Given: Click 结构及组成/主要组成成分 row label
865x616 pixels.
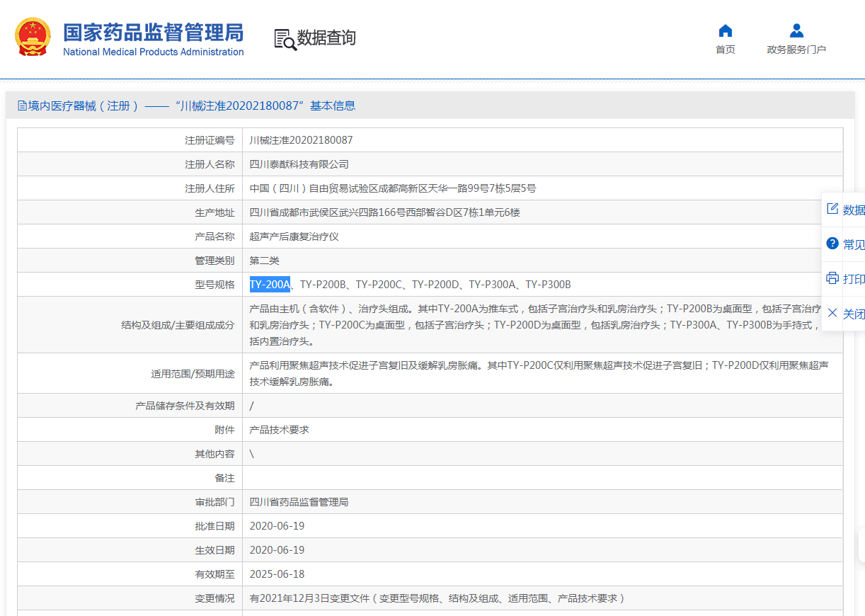Looking at the screenshot, I should pyautogui.click(x=178, y=325).
